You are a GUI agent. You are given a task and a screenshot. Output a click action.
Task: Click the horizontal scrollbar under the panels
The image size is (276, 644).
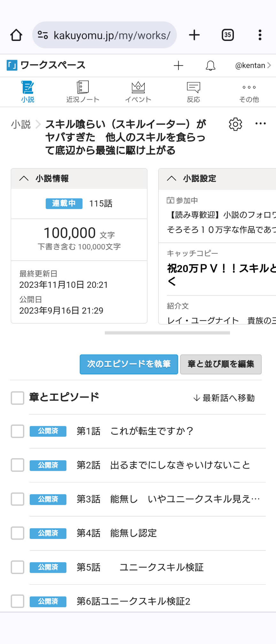click(167, 333)
